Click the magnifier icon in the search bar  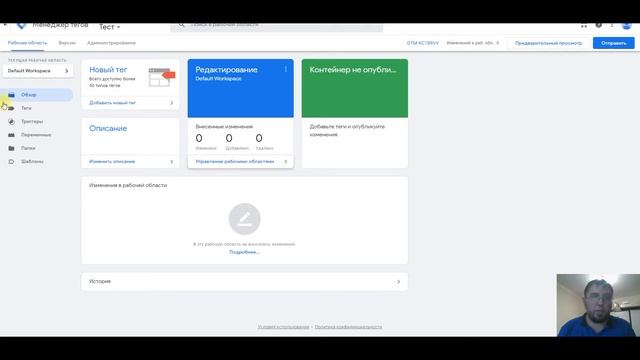click(182, 25)
